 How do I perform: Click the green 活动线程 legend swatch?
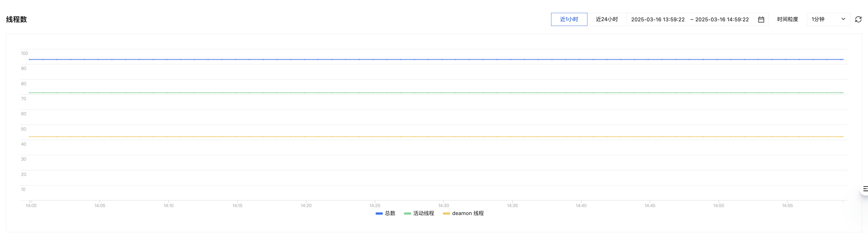click(x=407, y=213)
